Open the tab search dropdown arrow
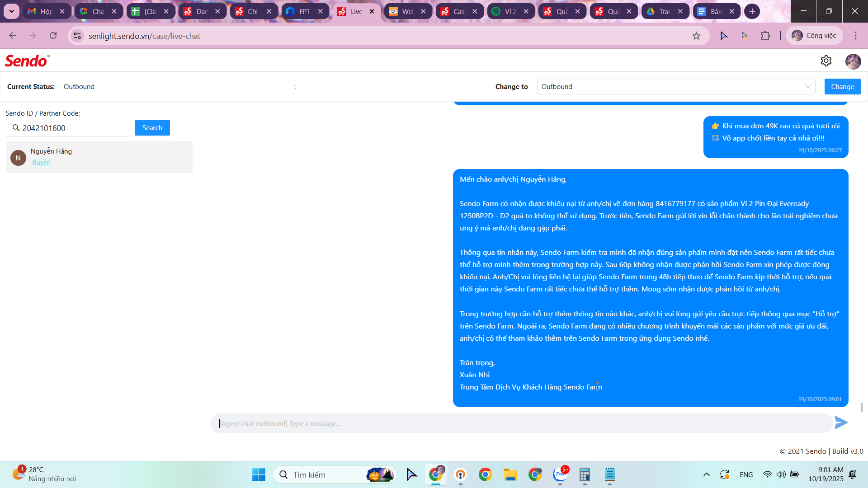 point(12,11)
